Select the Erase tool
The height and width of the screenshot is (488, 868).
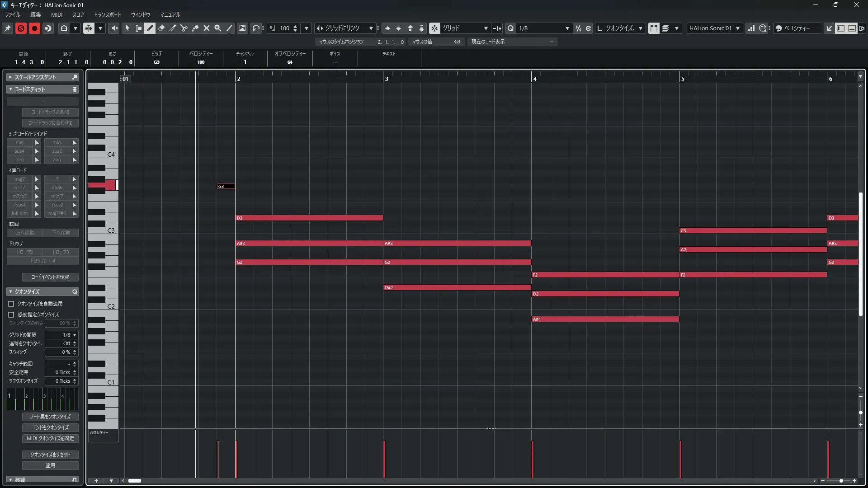point(161,28)
